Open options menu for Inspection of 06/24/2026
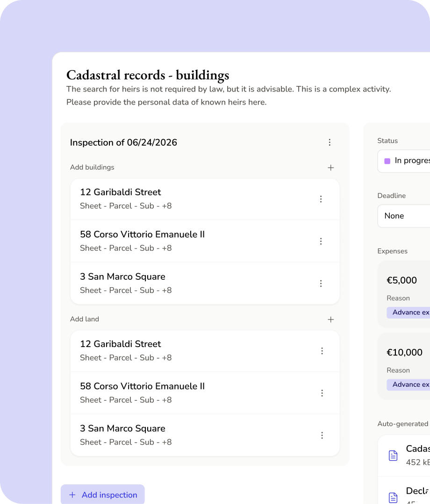The image size is (430, 504). pos(330,142)
